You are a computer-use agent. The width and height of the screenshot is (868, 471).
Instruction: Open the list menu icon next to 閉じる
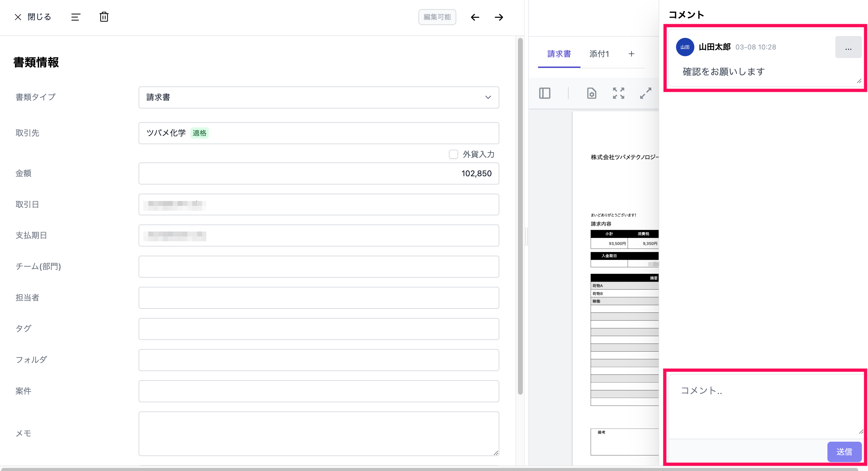tap(75, 17)
